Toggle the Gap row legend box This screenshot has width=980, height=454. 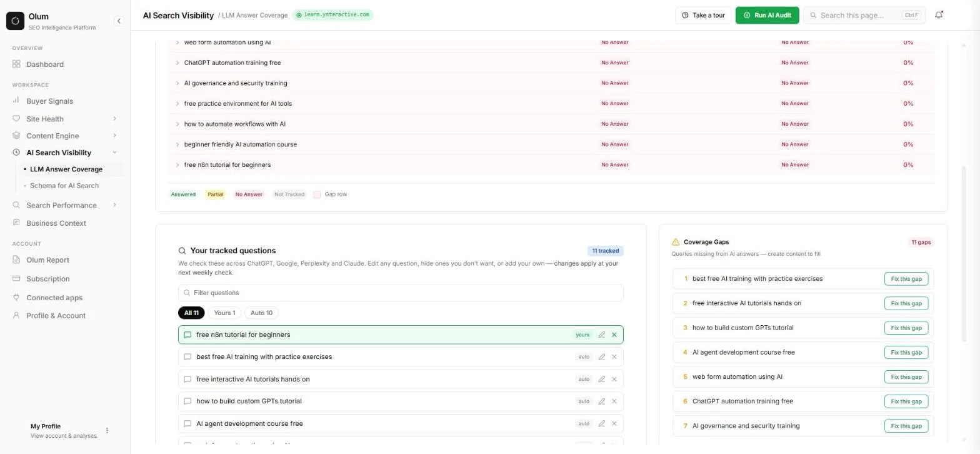tap(317, 194)
